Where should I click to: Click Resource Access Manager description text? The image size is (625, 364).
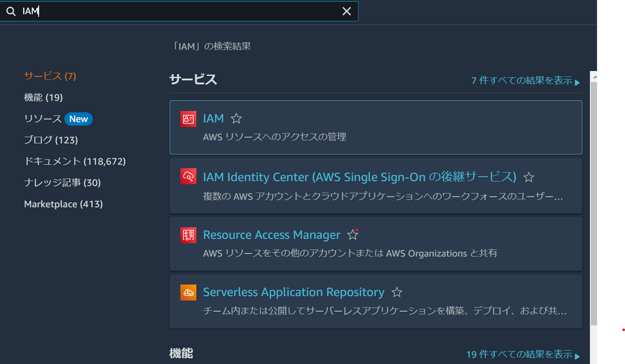350,254
